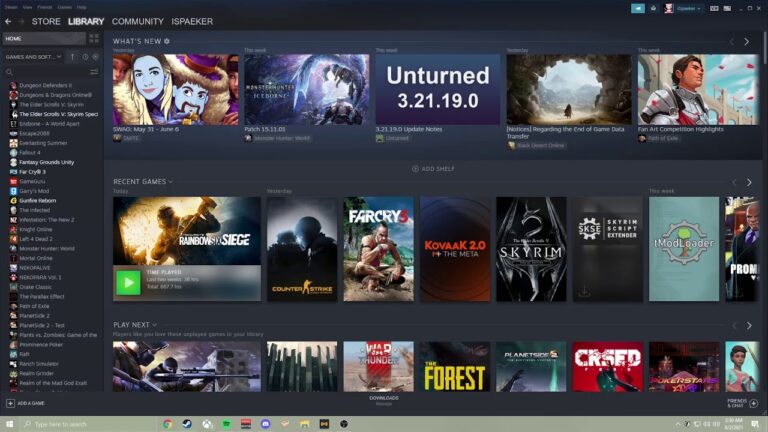Click the Add Shelf button
Viewport: 768px width, 432px height.
[x=433, y=168]
